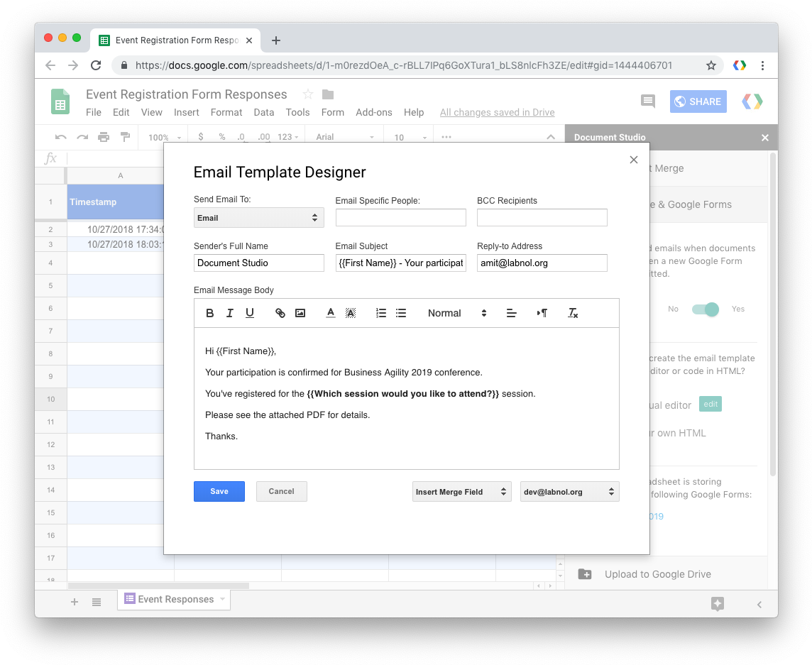
Task: Apply bold formatting in the email editor
Action: tap(209, 312)
